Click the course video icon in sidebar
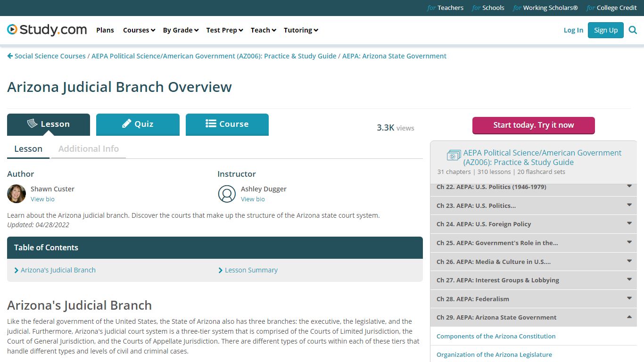 point(454,155)
